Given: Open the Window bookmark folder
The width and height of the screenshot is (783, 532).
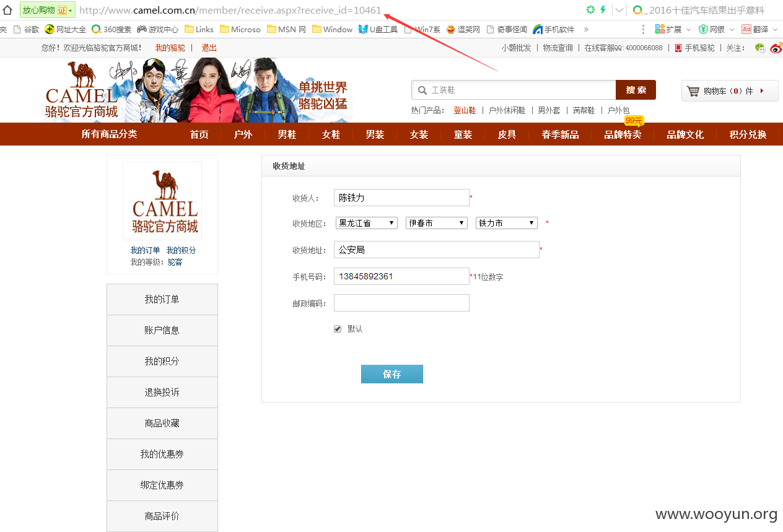Looking at the screenshot, I should (333, 29).
